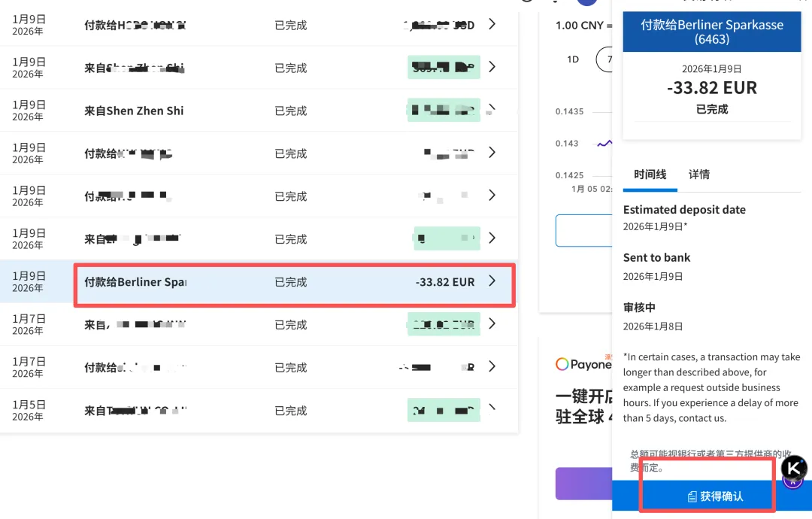Screen dimensions: 812x519
Task: Click the 1.00 CNY = exchange rate label
Action: tap(583, 26)
